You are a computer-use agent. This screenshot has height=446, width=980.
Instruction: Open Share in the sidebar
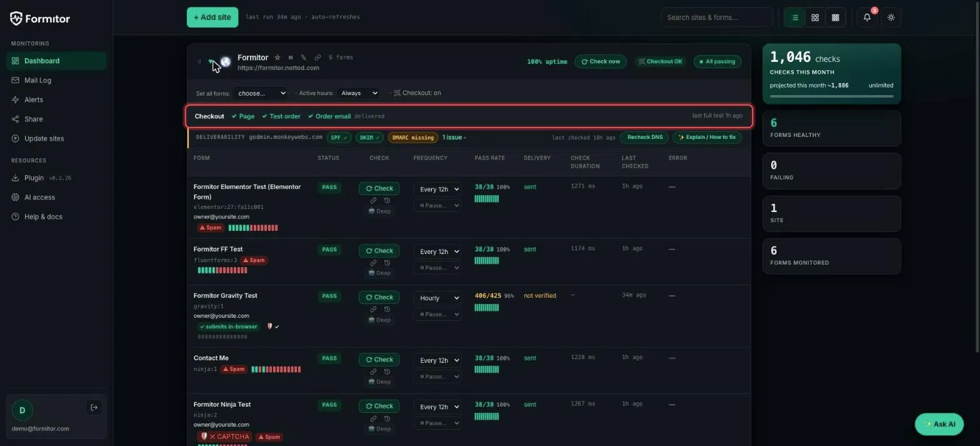coord(56,119)
